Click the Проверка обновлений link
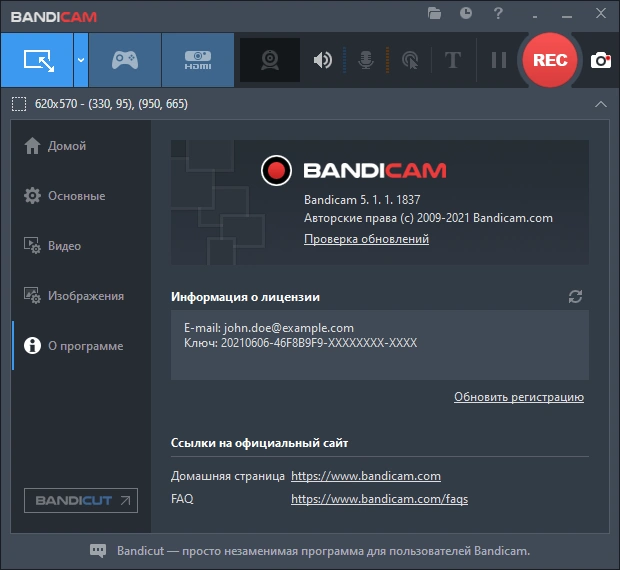 366,239
